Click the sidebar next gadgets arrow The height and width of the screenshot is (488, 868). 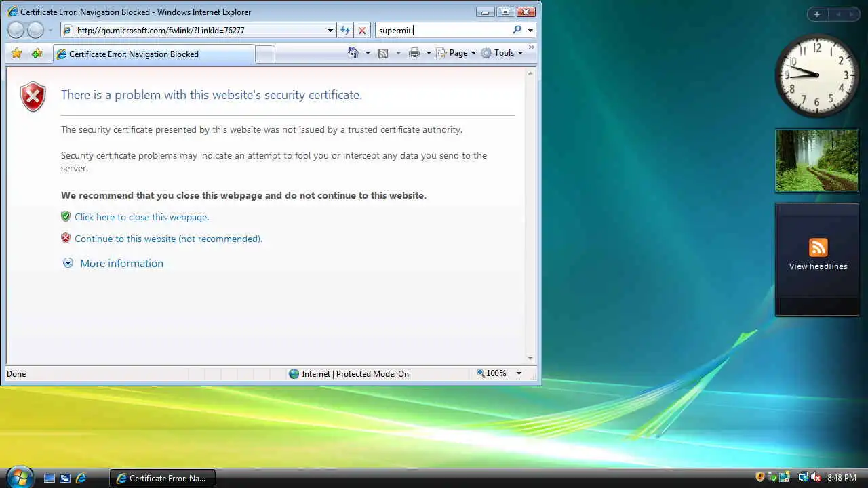pyautogui.click(x=852, y=14)
